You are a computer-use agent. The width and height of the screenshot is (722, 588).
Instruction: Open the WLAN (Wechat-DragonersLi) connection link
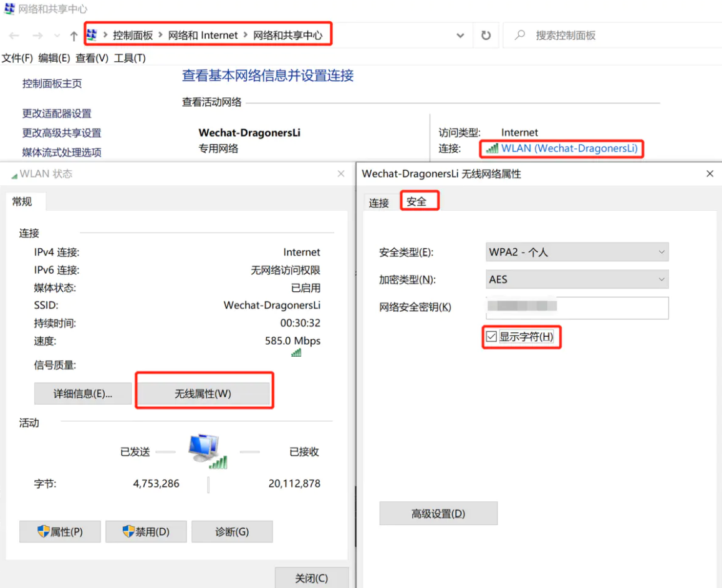click(x=569, y=148)
